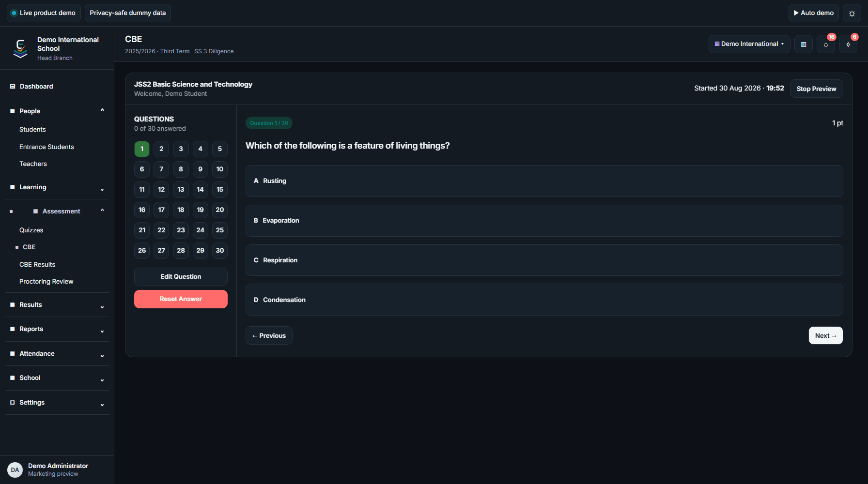868x484 pixels.
Task: Expand the Learning sidebar section
Action: [x=57, y=187]
